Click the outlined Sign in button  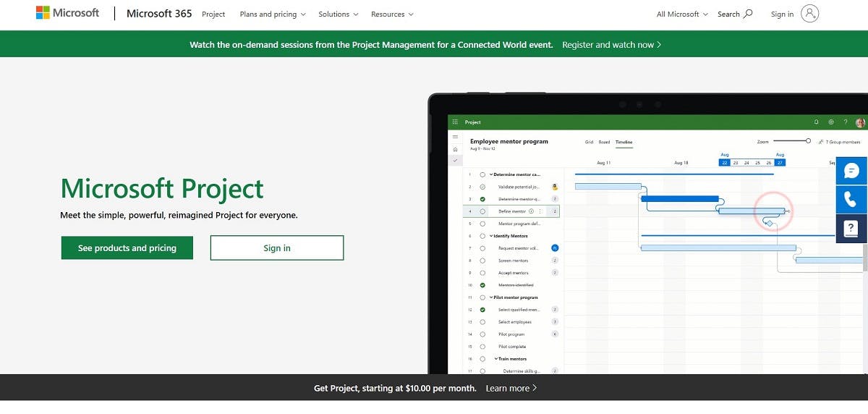(x=277, y=248)
